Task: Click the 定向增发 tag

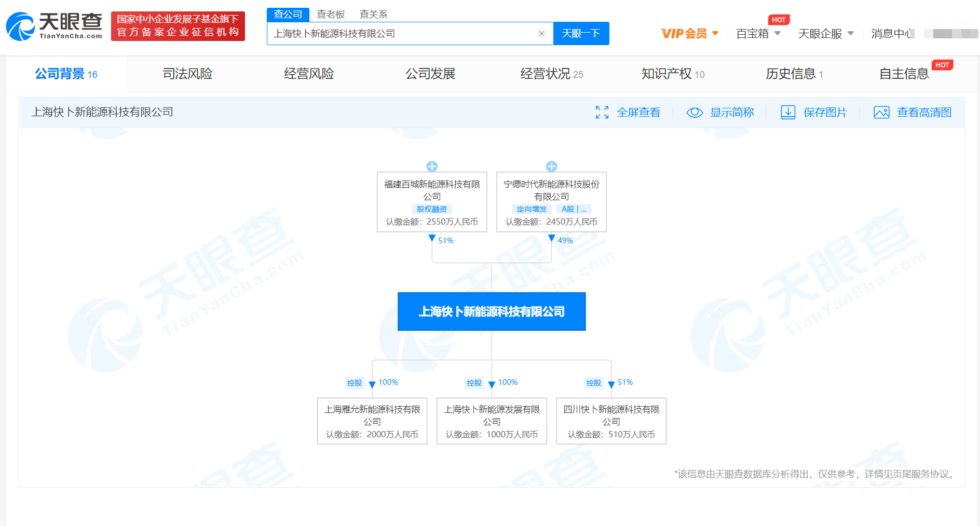Action: [x=532, y=209]
